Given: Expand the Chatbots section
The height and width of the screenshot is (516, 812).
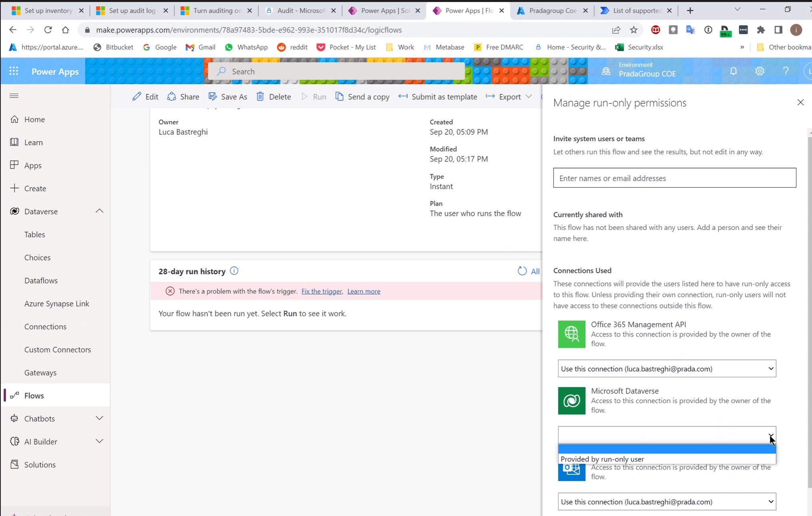Looking at the screenshot, I should pos(100,418).
